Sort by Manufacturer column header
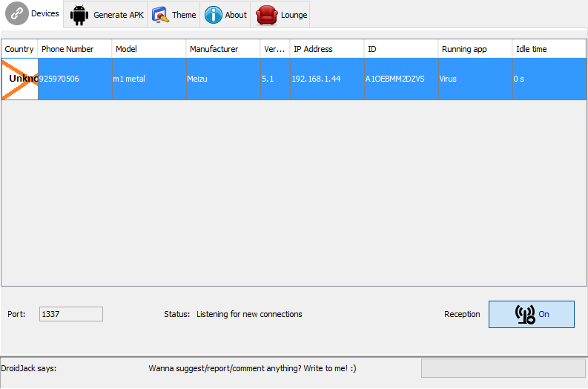Image resolution: width=588 pixels, height=389 pixels. point(223,49)
